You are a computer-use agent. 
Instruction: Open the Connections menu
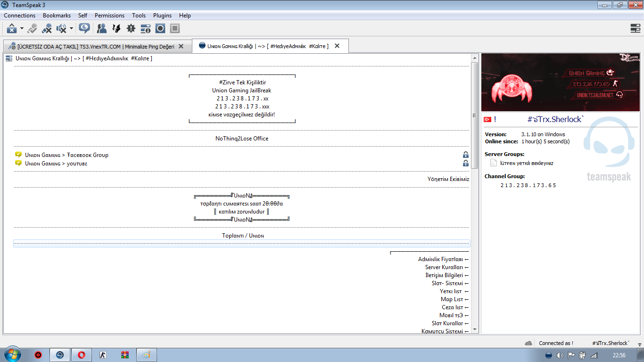pos(20,16)
